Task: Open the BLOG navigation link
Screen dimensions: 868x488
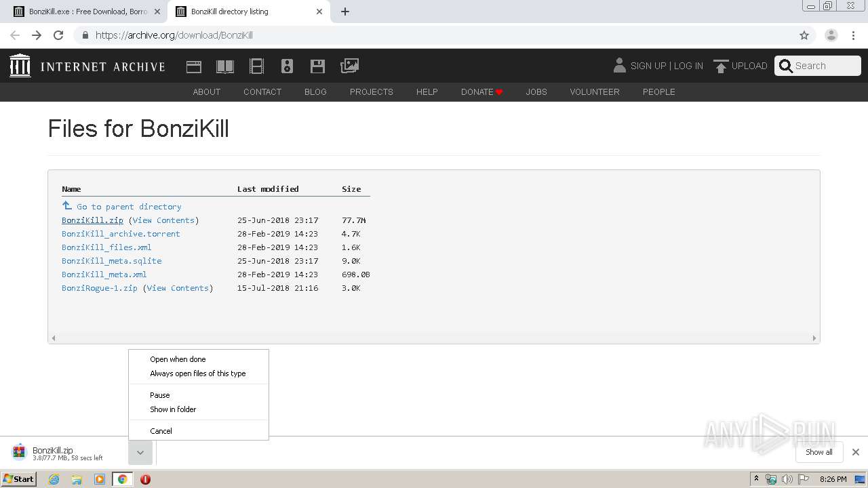Action: [315, 91]
